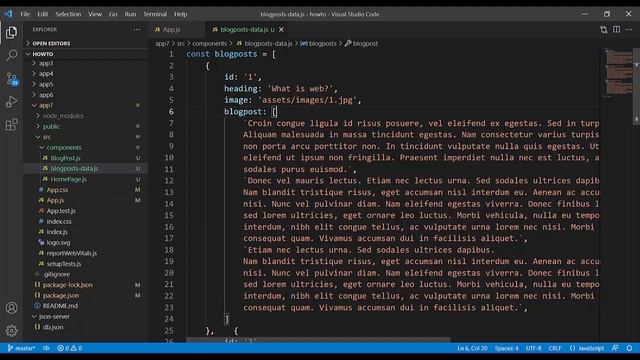
Task: Expand the app4 folder
Action: point(46,74)
